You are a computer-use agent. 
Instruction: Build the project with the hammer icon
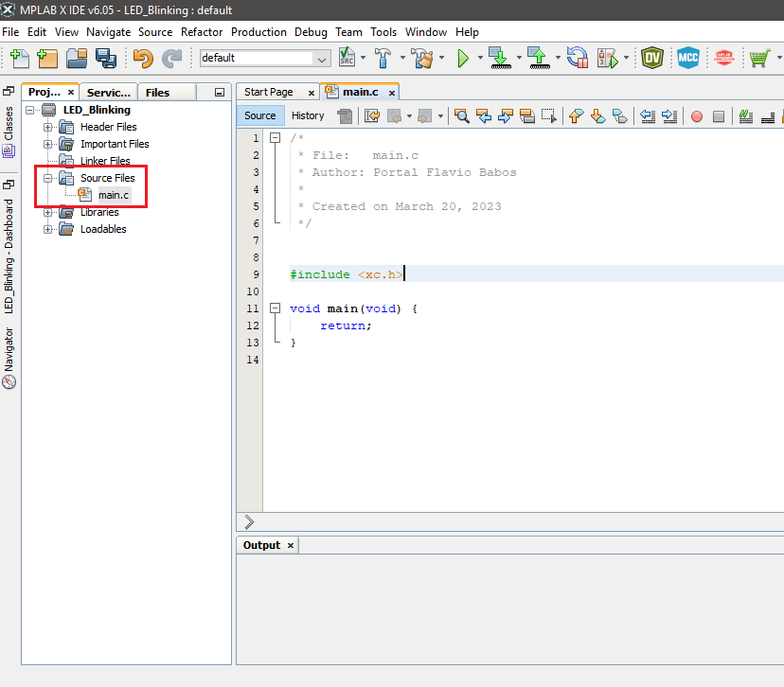click(x=383, y=58)
